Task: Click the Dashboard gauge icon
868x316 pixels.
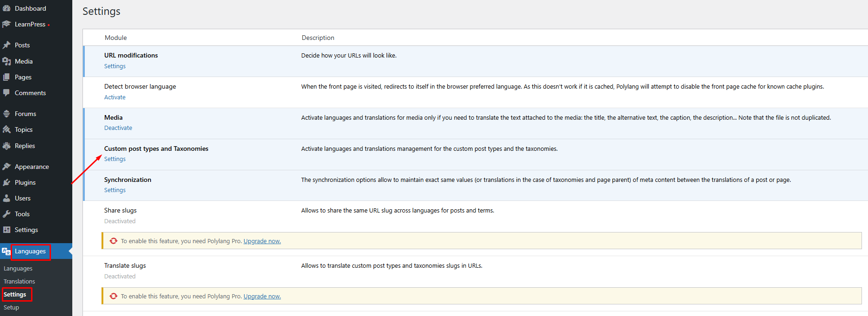Action: [x=6, y=8]
